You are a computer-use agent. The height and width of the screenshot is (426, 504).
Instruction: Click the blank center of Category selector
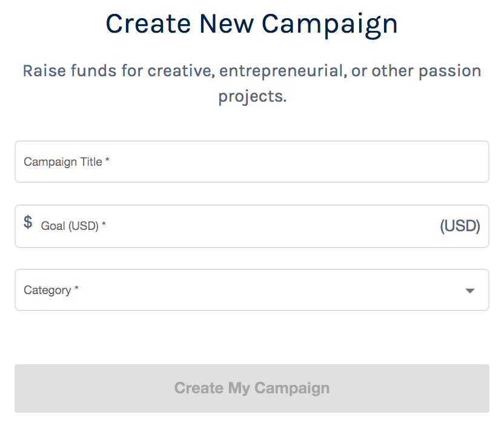(271, 290)
